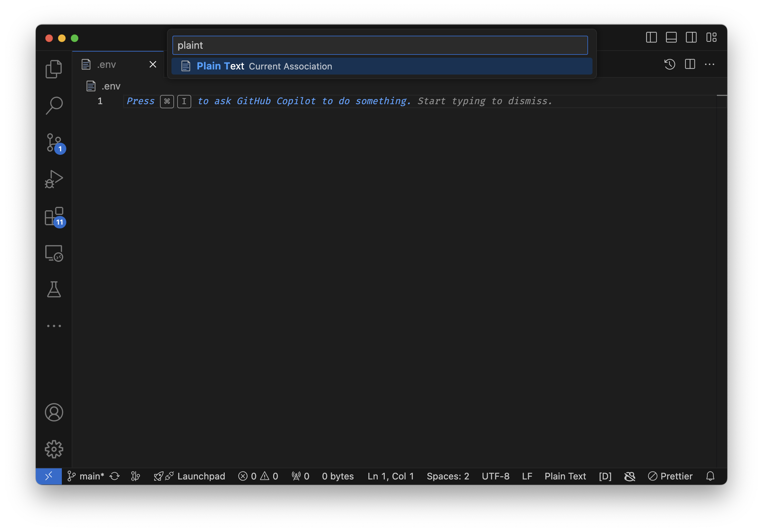The image size is (763, 532).
Task: Open the Search sidebar icon
Action: pyautogui.click(x=54, y=105)
